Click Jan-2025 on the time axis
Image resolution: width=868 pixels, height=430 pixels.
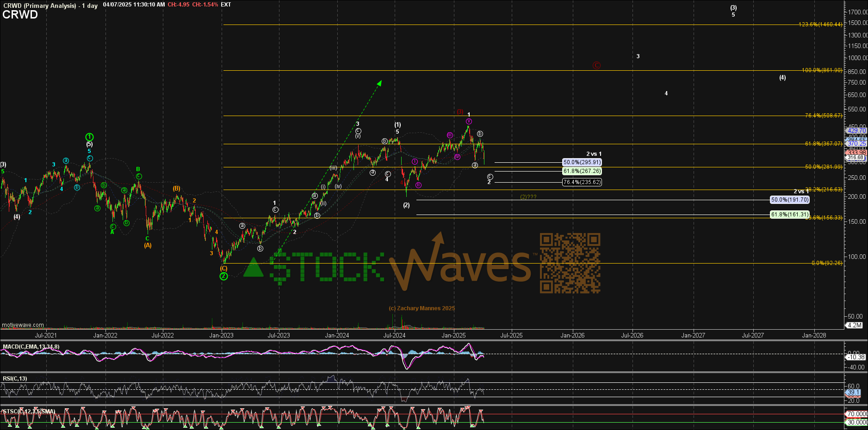(453, 336)
